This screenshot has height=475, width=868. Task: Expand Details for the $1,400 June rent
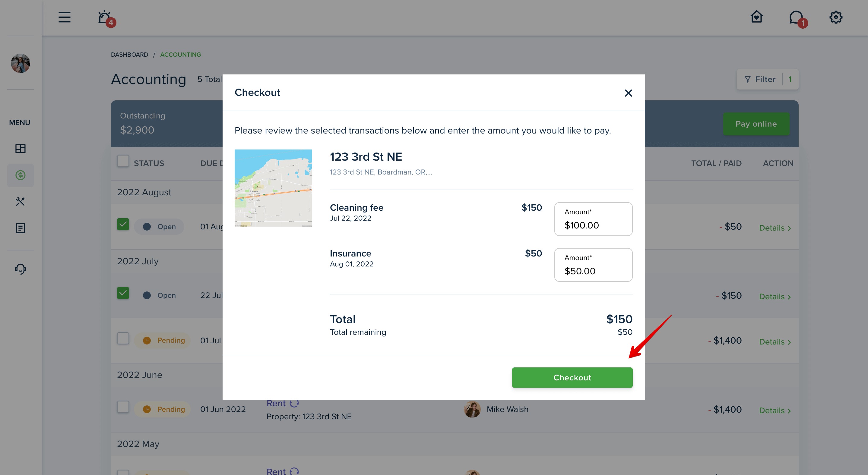click(775, 411)
